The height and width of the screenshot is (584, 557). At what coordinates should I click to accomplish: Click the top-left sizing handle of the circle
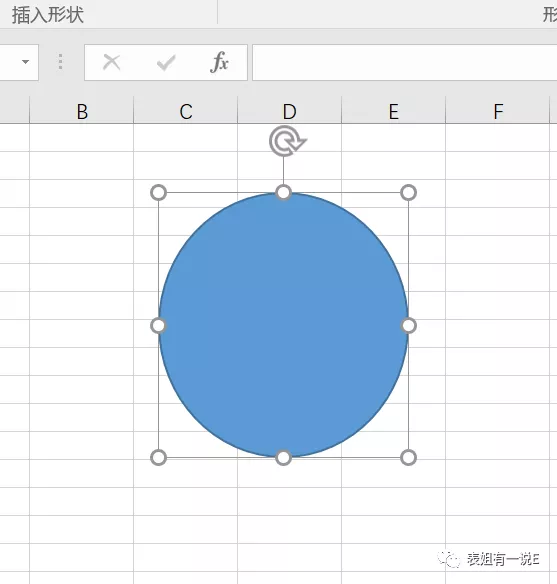pos(159,193)
